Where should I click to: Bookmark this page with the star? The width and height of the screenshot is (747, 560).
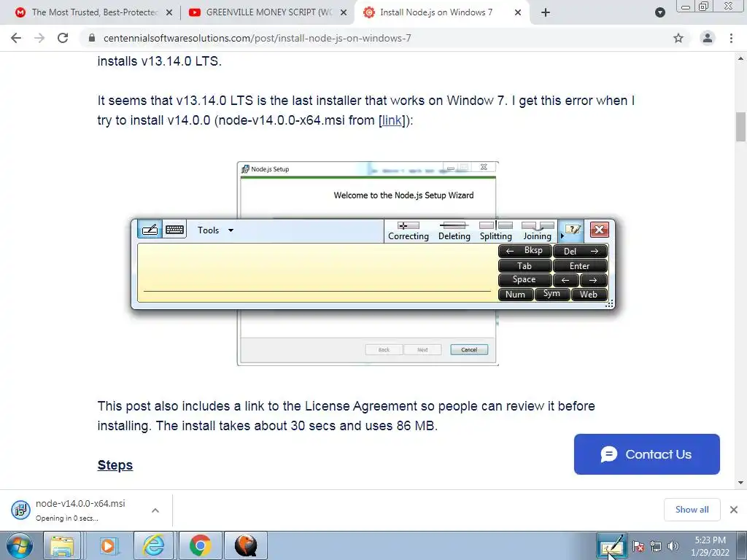coord(678,38)
